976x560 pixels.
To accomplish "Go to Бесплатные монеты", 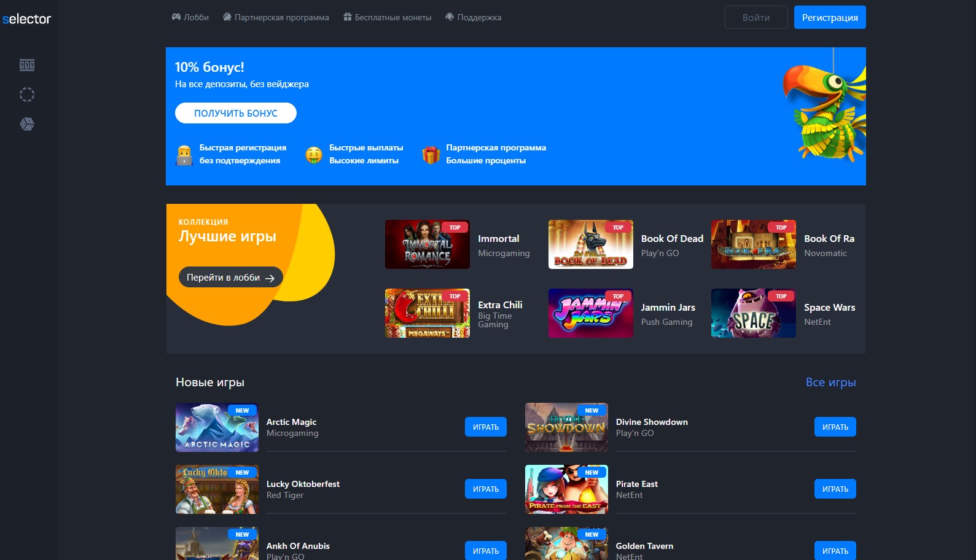I will (388, 17).
